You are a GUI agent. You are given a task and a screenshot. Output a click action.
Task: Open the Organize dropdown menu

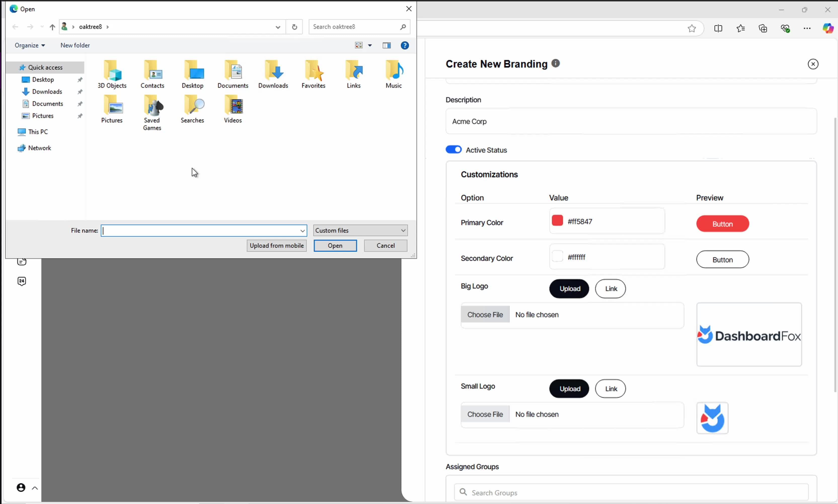[x=29, y=45]
